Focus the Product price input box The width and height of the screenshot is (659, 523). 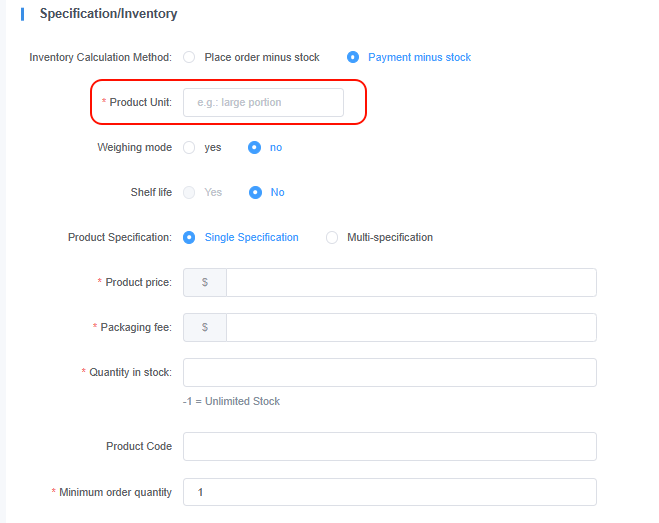point(410,282)
